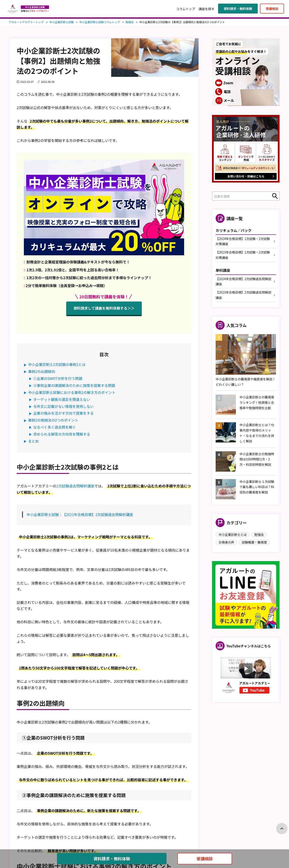The height and width of the screenshot is (868, 289).
Task: Jump to ②事例企業の課題解決のために施策を提案する問題
Action: coord(74,386)
